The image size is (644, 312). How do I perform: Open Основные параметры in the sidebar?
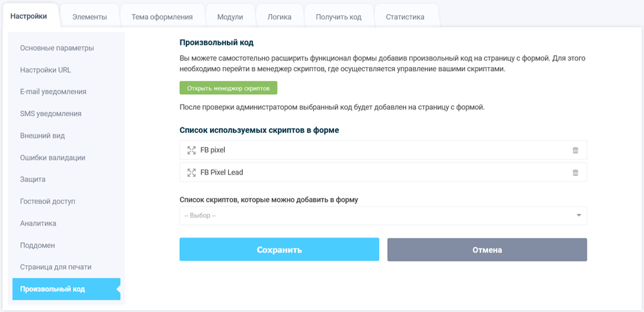(57, 48)
